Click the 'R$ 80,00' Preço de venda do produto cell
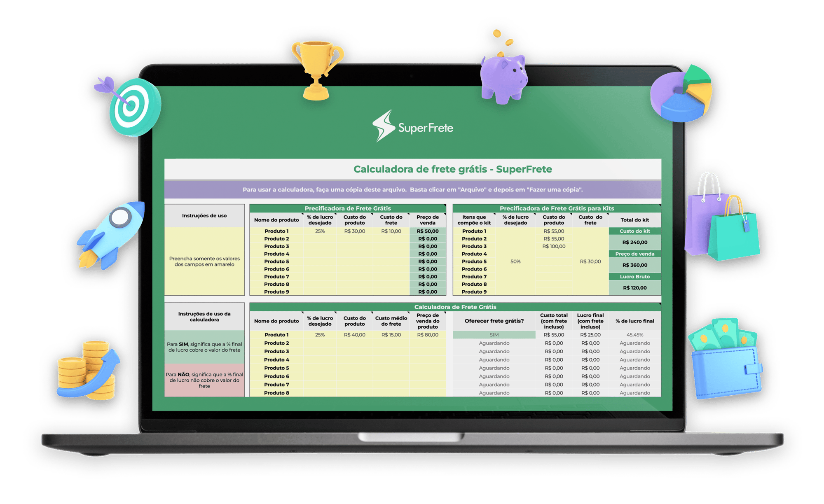 click(428, 335)
